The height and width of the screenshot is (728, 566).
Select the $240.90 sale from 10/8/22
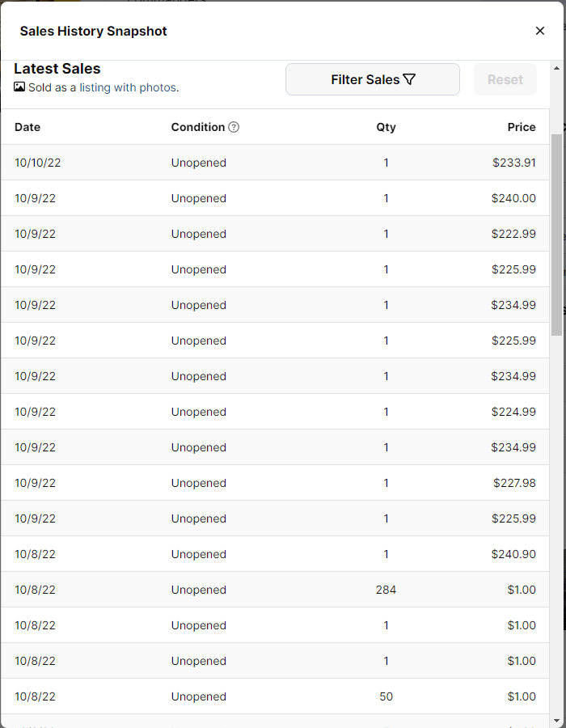[x=275, y=554]
